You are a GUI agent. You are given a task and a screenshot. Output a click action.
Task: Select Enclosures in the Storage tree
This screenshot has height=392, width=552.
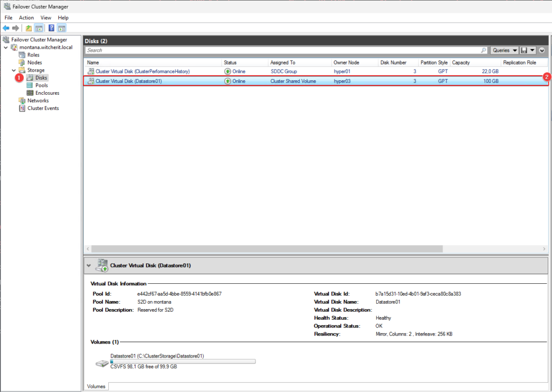(x=47, y=93)
